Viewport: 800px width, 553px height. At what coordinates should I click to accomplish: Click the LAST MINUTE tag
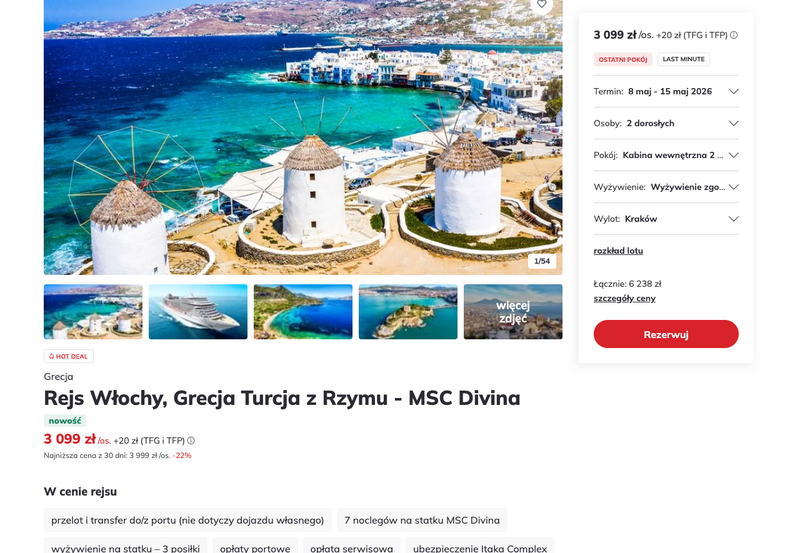(683, 59)
